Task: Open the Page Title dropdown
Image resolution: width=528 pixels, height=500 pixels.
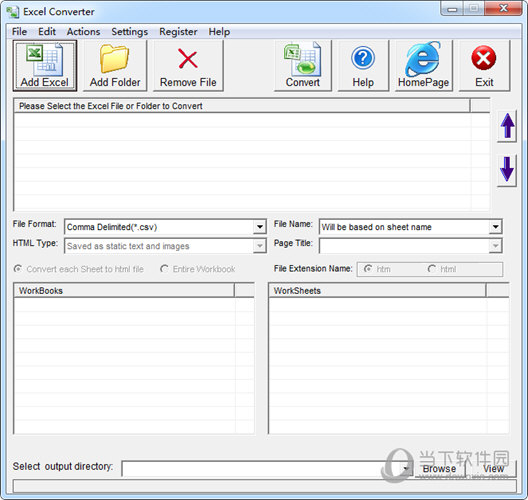Action: pos(495,246)
